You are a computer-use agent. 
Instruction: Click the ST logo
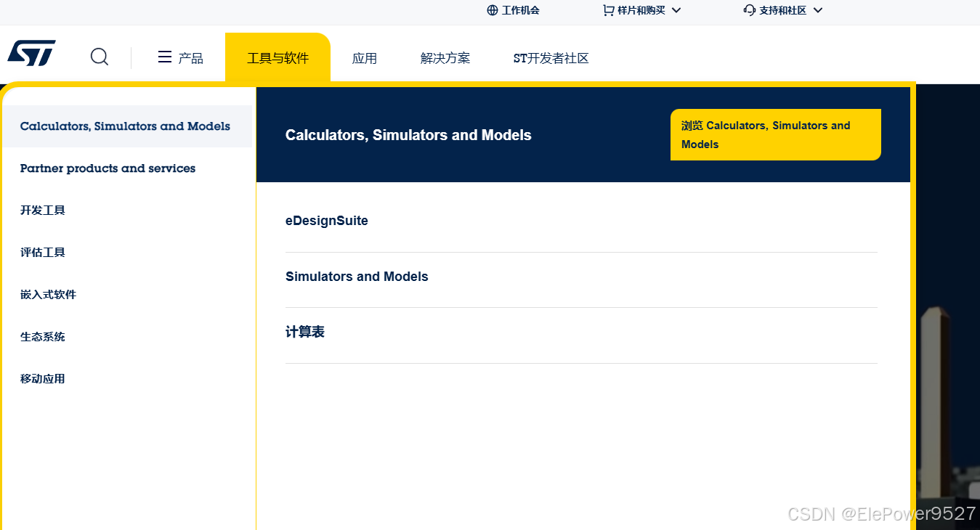(x=31, y=53)
